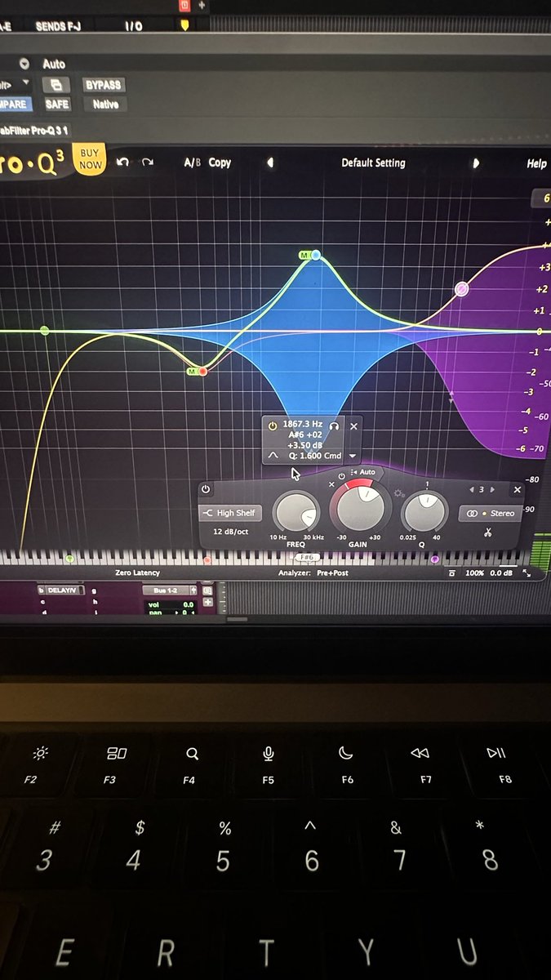Open the Stereo placement dropdown
551x980 pixels.
pos(490,513)
